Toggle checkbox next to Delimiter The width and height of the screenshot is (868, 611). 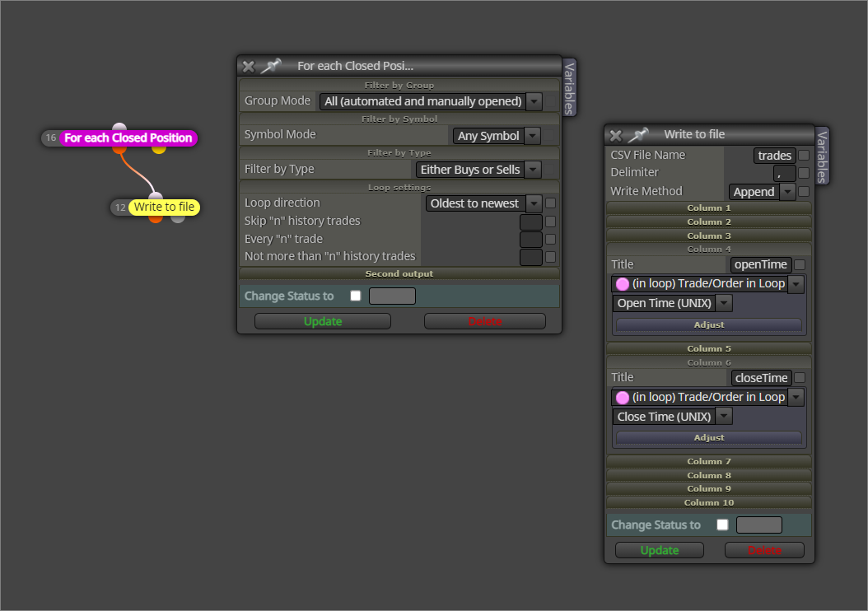804,173
